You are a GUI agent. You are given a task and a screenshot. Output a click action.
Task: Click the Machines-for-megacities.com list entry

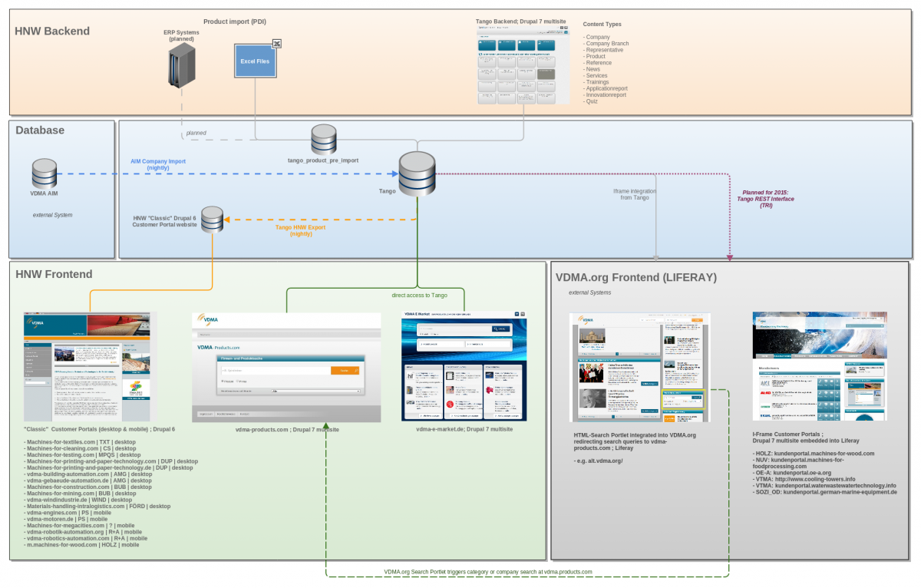[x=79, y=525]
